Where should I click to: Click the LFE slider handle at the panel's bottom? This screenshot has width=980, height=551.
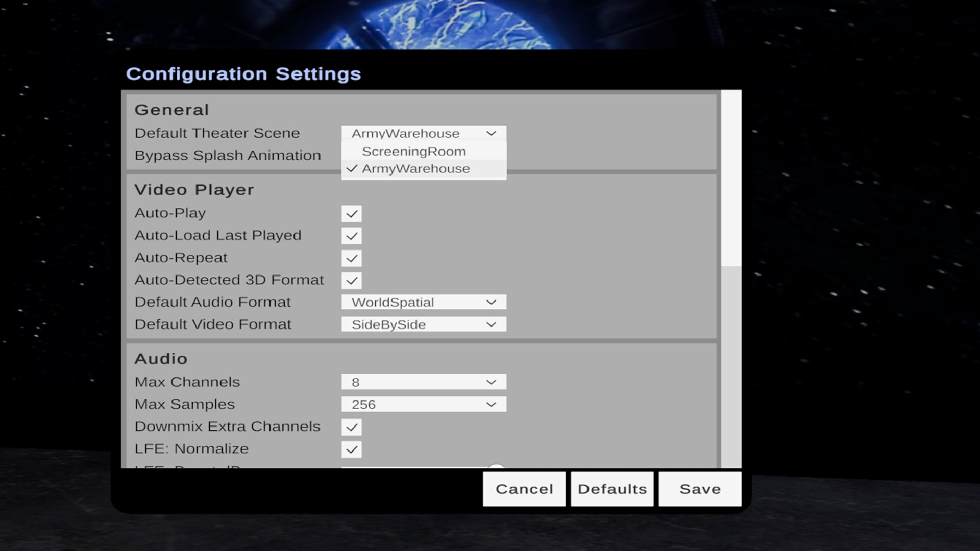tap(496, 466)
